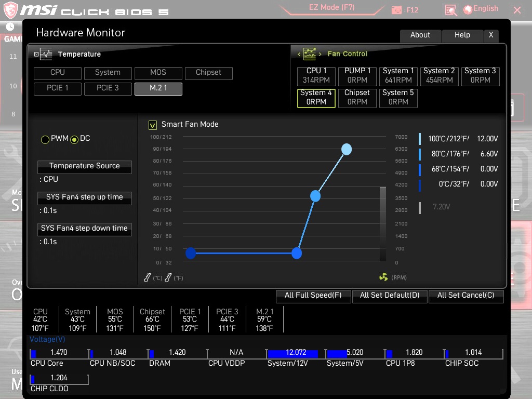The image size is (532, 399).
Task: Click the CPU Core 1.470 voltage bar
Action: (x=59, y=353)
